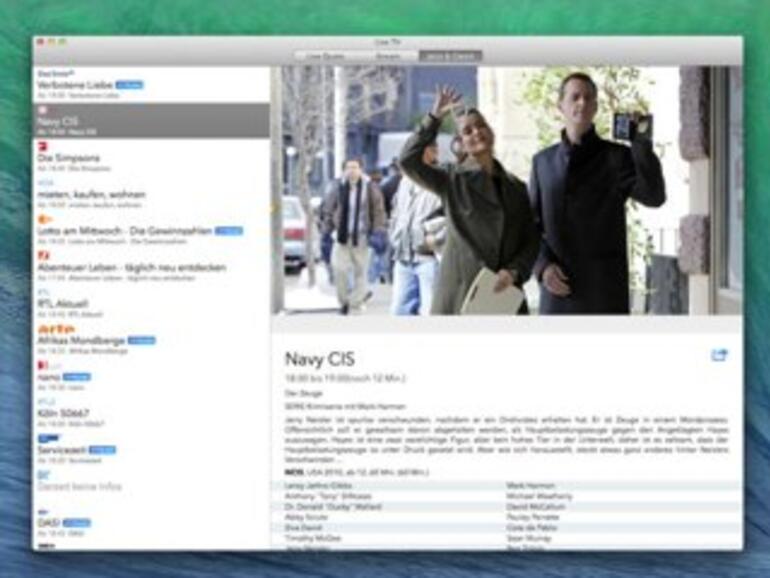Click the blue badge next to Servicezeit
Image resolution: width=770 pixels, height=578 pixels.
click(102, 450)
